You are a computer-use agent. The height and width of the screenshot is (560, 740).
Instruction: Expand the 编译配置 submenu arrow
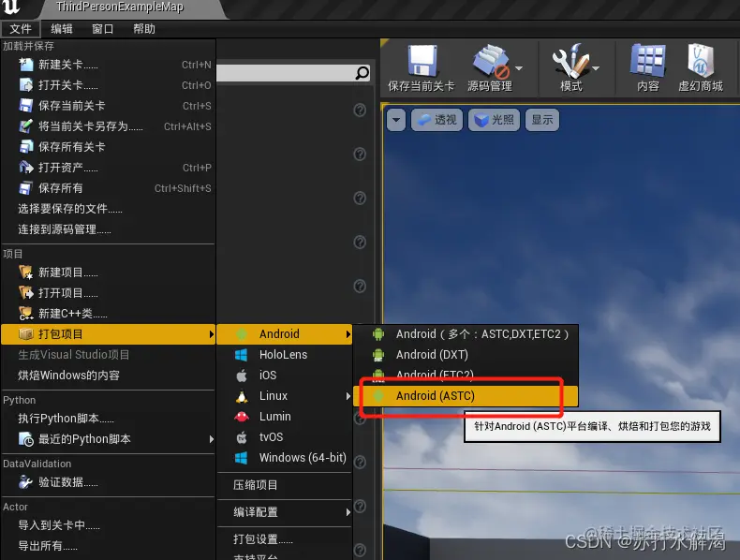pos(348,512)
